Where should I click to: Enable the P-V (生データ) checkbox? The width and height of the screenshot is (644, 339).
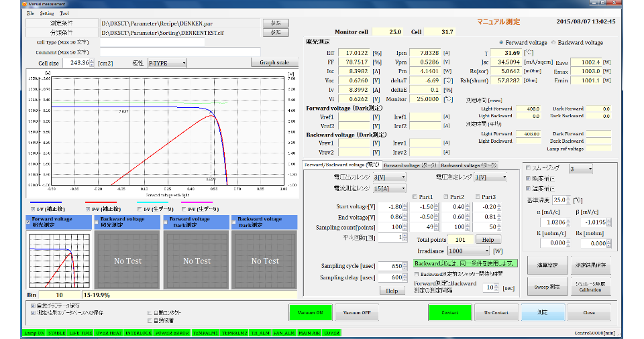coord(184,209)
